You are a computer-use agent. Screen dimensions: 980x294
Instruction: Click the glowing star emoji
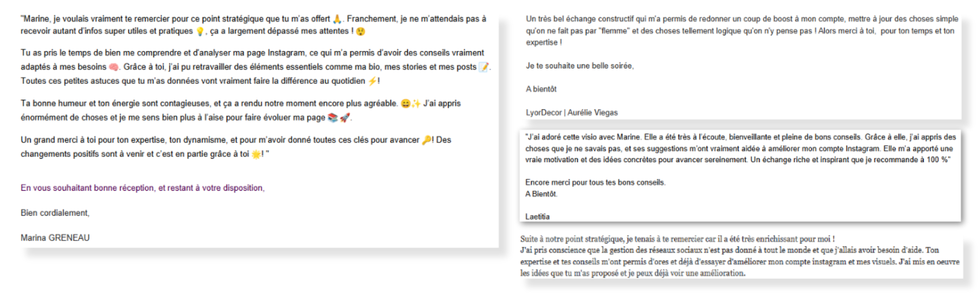256,154
